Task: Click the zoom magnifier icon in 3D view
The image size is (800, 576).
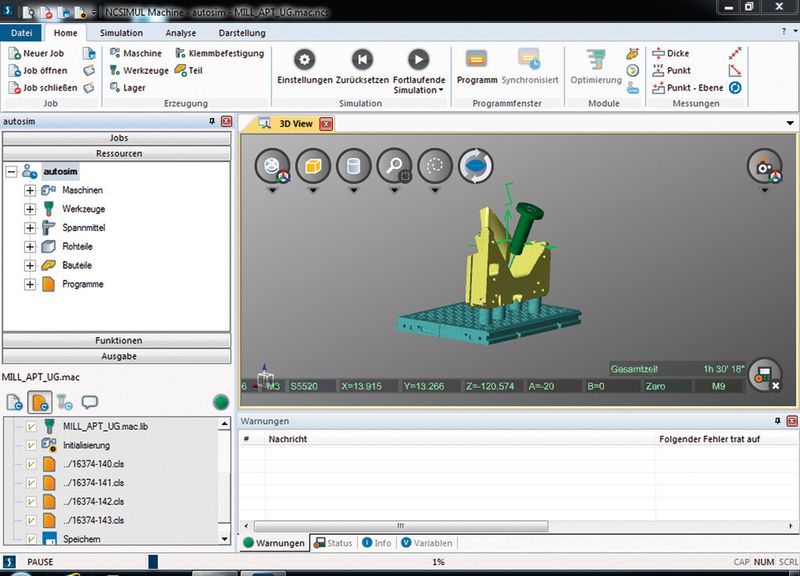Action: click(x=394, y=166)
